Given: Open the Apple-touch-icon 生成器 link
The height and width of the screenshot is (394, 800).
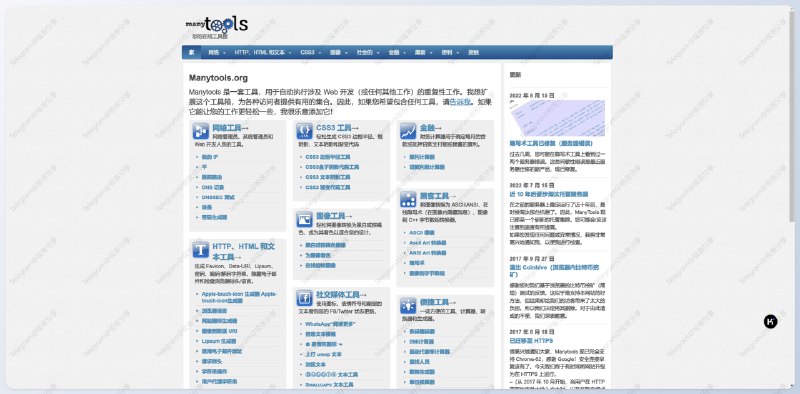Looking at the screenshot, I should point(239,298).
